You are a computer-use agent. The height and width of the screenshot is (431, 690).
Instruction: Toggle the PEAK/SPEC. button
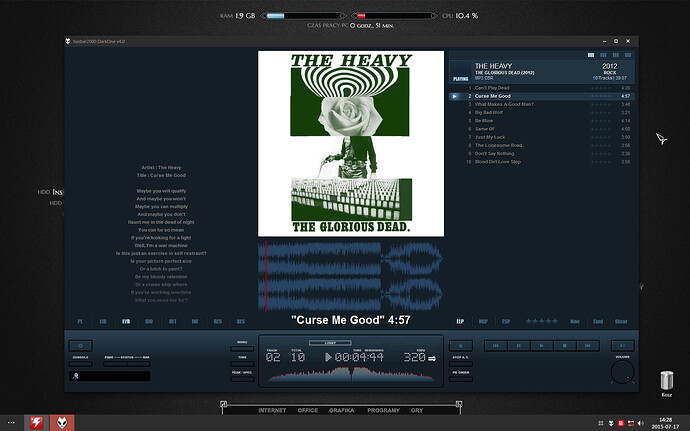(x=242, y=379)
